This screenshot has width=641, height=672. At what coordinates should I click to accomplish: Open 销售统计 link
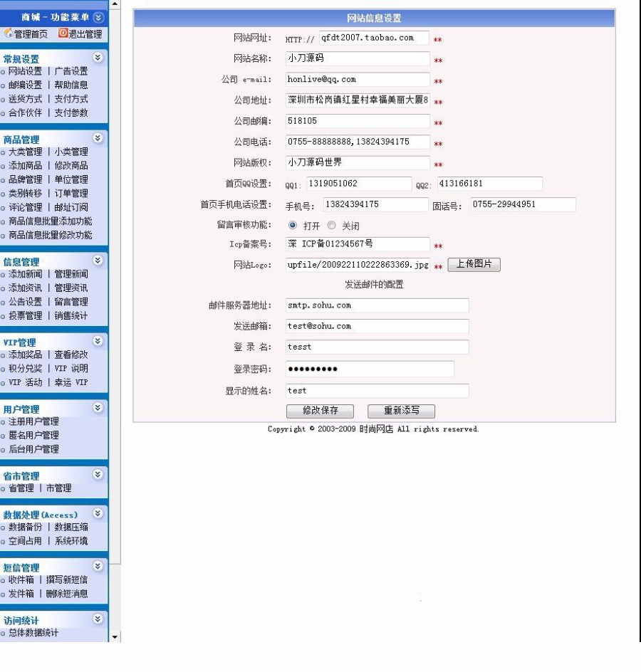coord(71,316)
